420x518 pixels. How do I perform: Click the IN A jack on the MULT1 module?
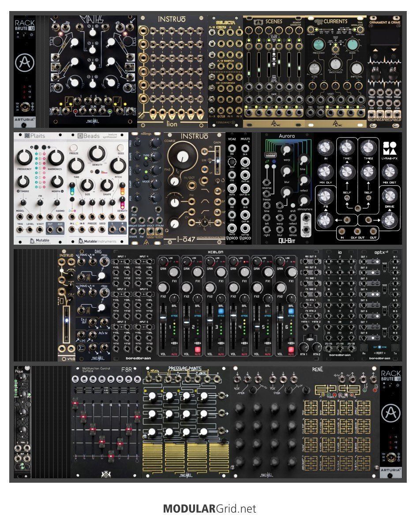tap(245, 149)
